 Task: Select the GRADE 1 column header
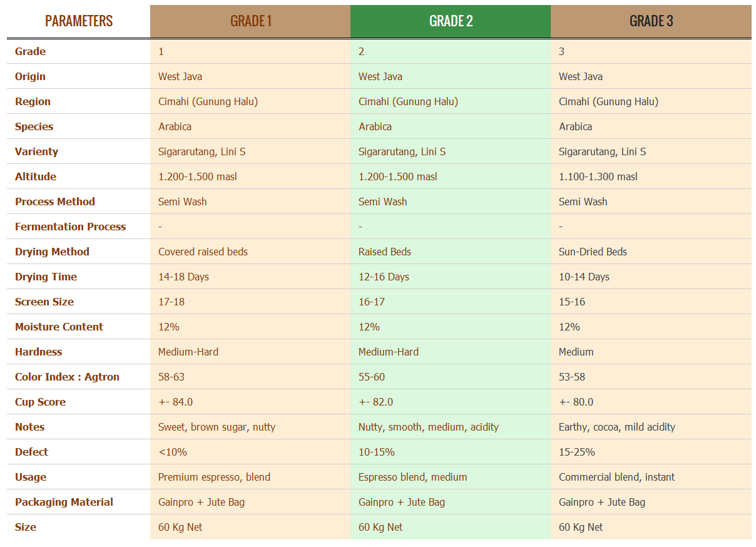click(250, 21)
